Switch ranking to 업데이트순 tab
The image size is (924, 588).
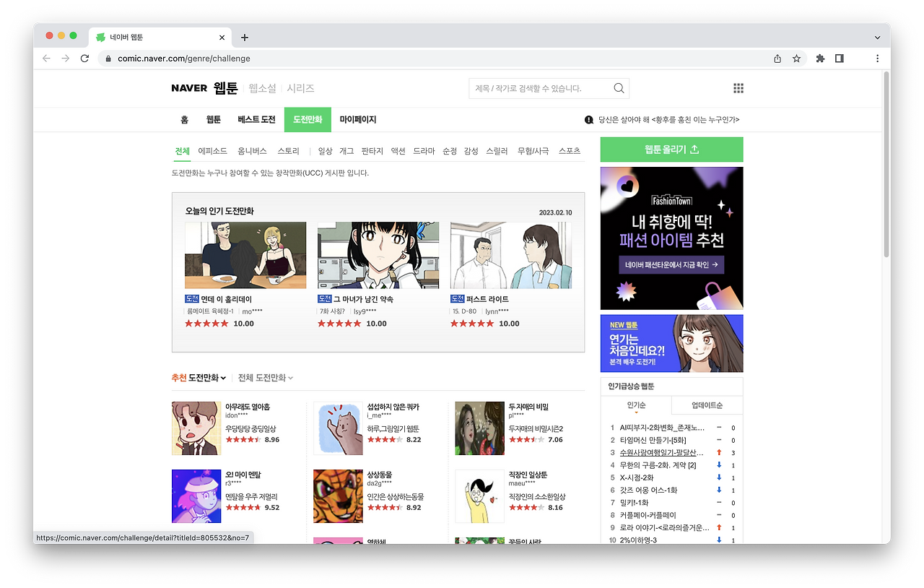(x=707, y=405)
